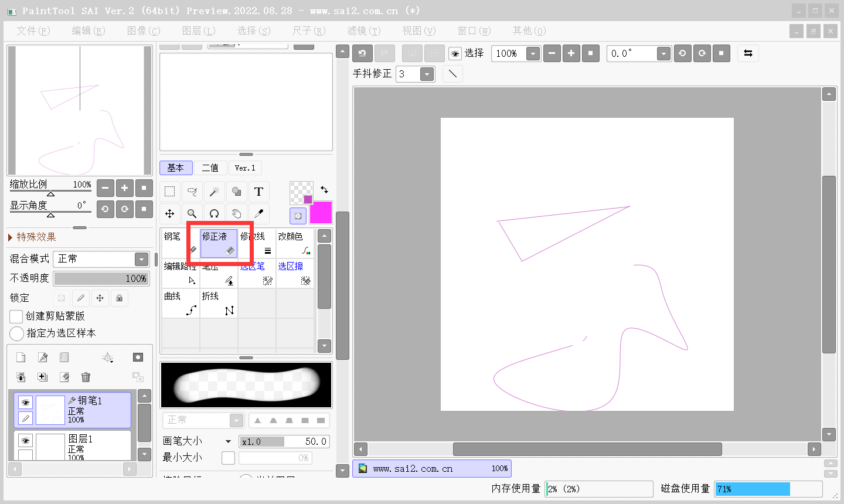The height and width of the screenshot is (504, 844).
Task: Toggle lock pixels pencil icon in 锁定 row
Action: click(81, 298)
